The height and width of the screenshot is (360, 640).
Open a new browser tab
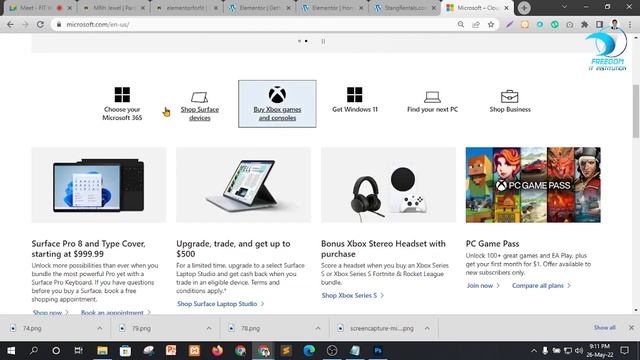(x=524, y=8)
